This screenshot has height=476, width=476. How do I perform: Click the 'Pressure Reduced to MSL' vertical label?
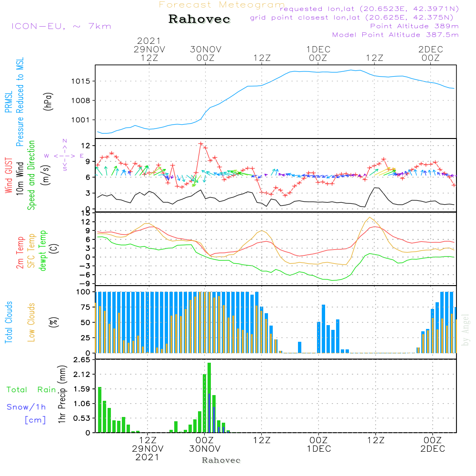pyautogui.click(x=20, y=102)
